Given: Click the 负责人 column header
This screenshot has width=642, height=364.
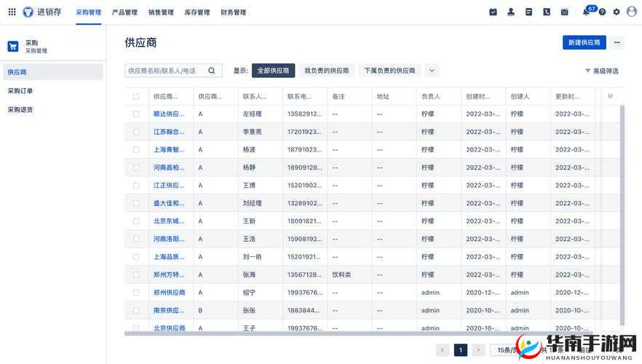Looking at the screenshot, I should click(x=431, y=96).
